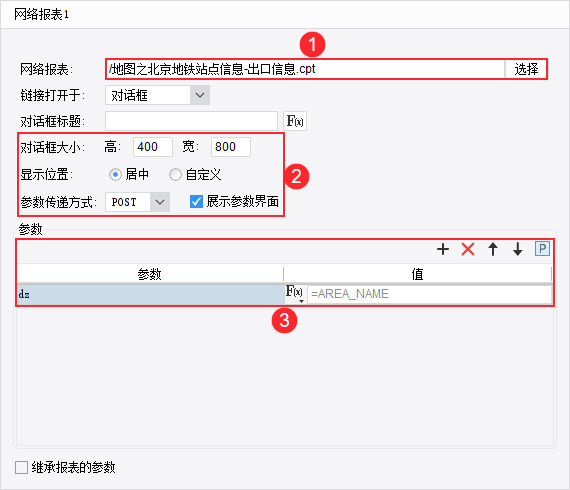Enable 继承报表的参数 checkbox
This screenshot has height=490, width=570.
[x=21, y=467]
